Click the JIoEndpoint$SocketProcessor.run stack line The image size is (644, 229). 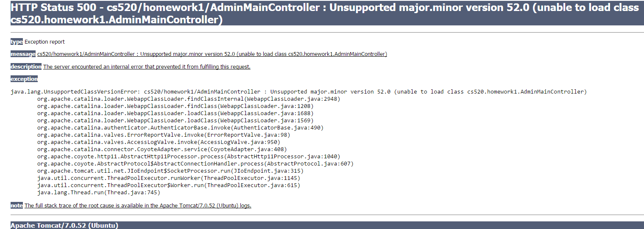click(x=170, y=171)
